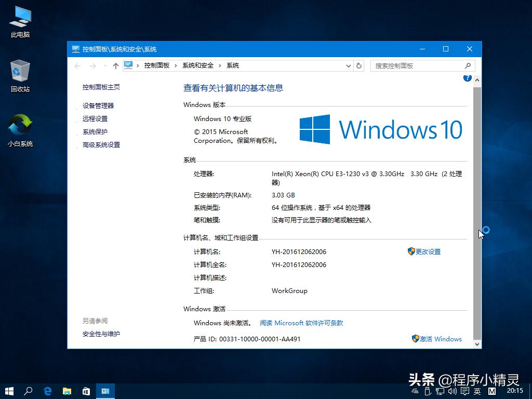Open File Explorer from the taskbar
This screenshot has height=399, width=532.
[x=66, y=391]
